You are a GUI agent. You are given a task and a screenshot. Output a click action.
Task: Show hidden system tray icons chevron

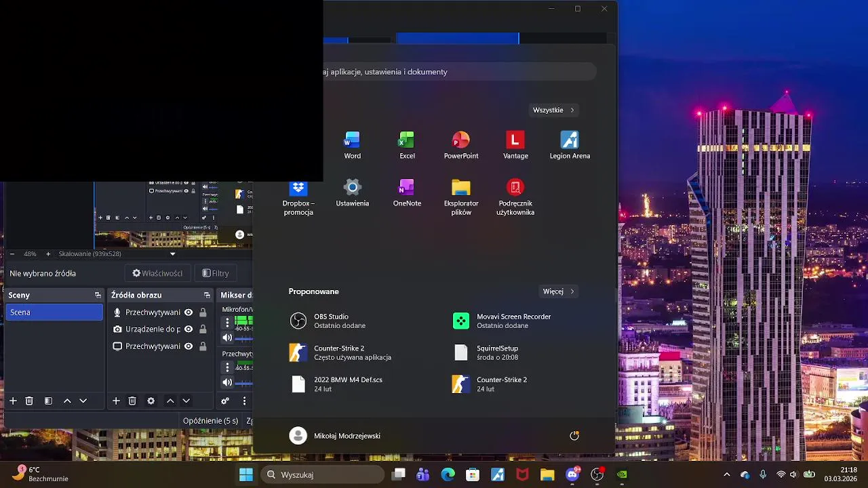tap(727, 474)
